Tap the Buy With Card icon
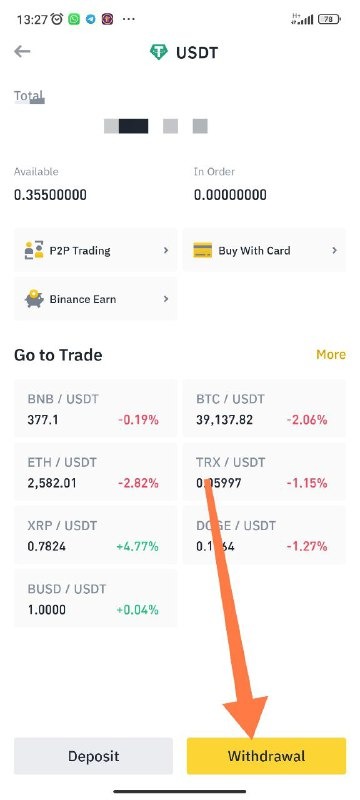Screen dimensions: 360x800 [202, 251]
